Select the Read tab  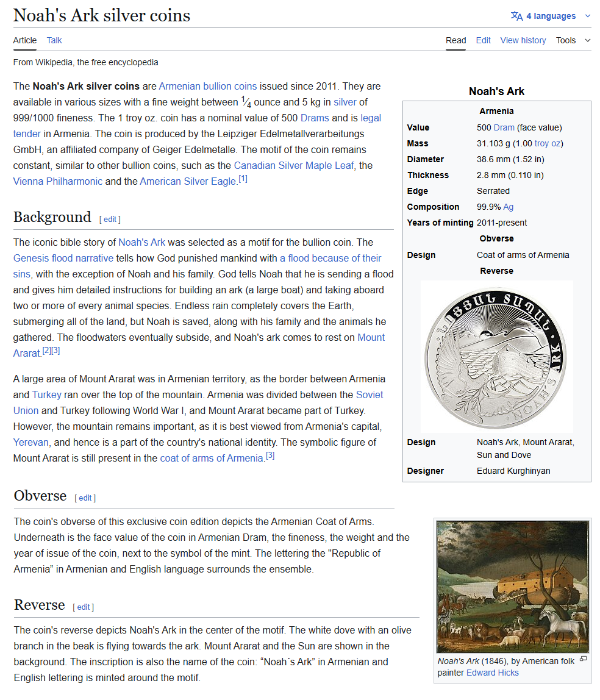click(455, 40)
